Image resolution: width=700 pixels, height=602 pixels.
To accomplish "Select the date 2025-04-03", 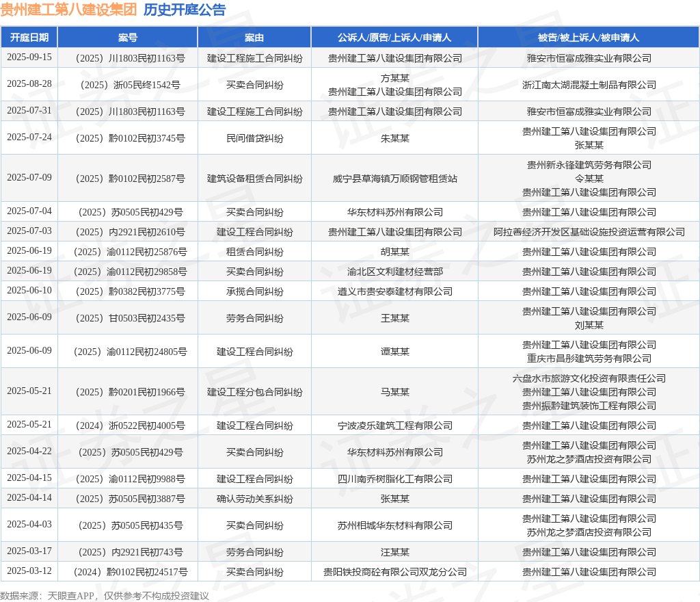I will pos(29,524).
